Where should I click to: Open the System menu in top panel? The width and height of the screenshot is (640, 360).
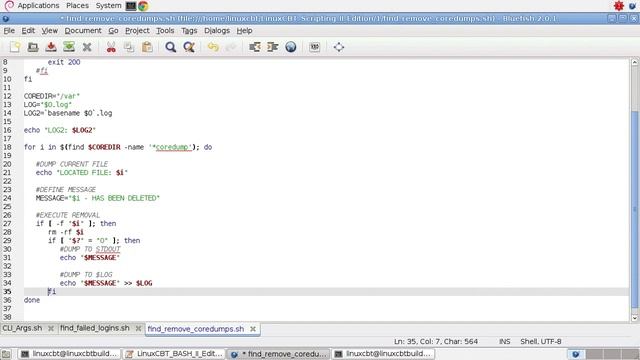pos(108,6)
